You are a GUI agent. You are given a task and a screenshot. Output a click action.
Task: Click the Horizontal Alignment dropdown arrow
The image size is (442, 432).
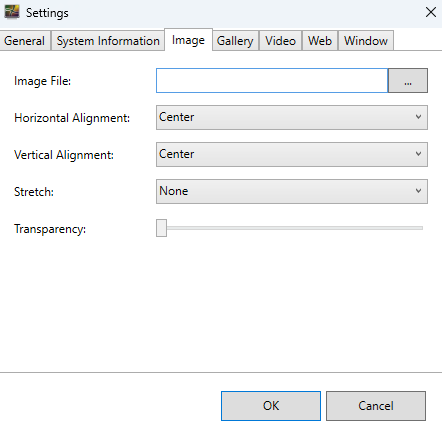coord(418,117)
